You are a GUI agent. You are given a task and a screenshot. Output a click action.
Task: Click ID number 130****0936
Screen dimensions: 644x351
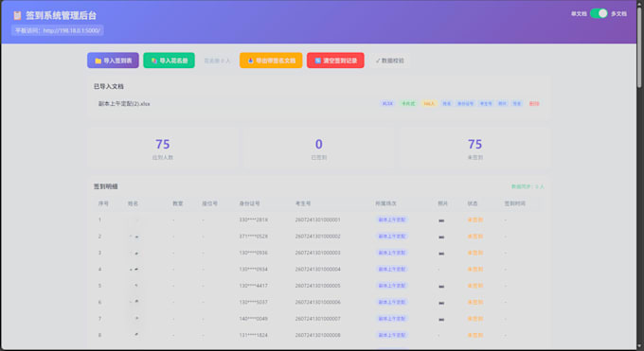254,253
